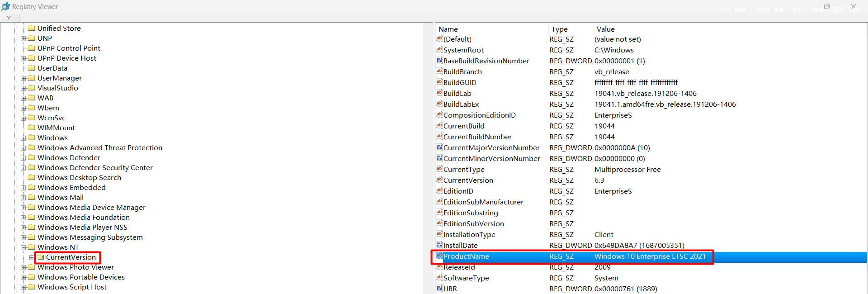This screenshot has width=868, height=294.
Task: Click the BaseBuildRevisionNumber DWORD icon
Action: tap(439, 61)
